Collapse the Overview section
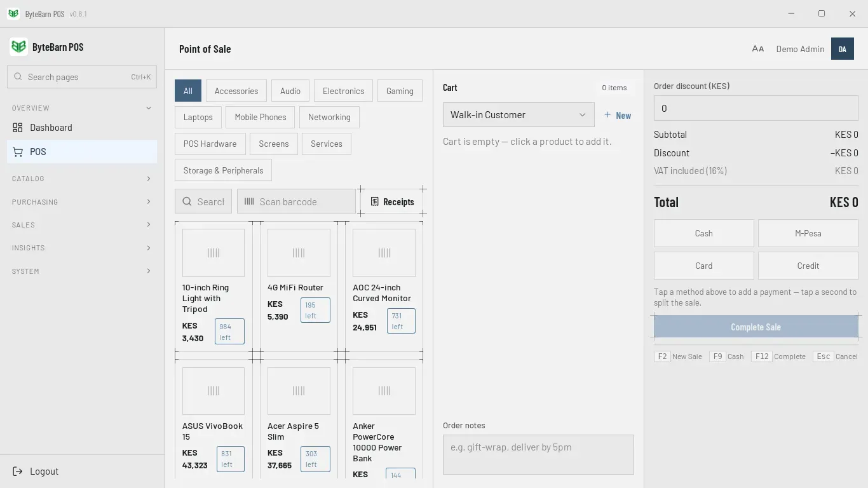The height and width of the screenshot is (488, 868). 82,108
